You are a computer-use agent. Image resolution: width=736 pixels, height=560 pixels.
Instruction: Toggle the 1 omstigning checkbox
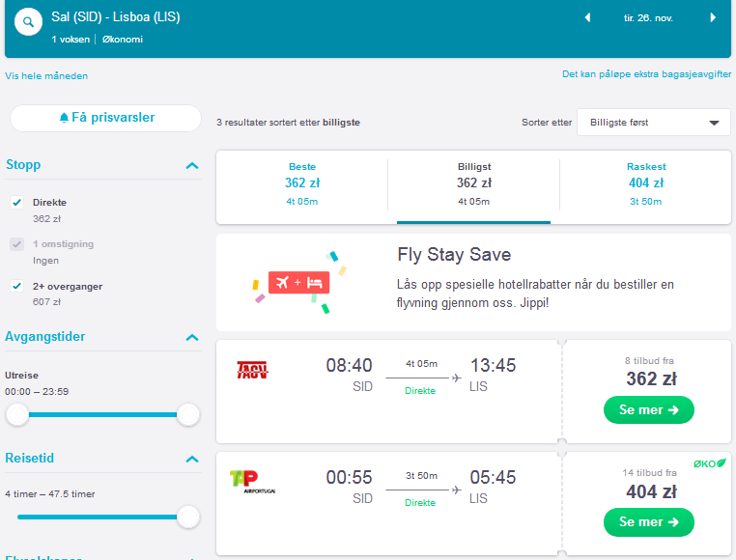pyautogui.click(x=16, y=244)
